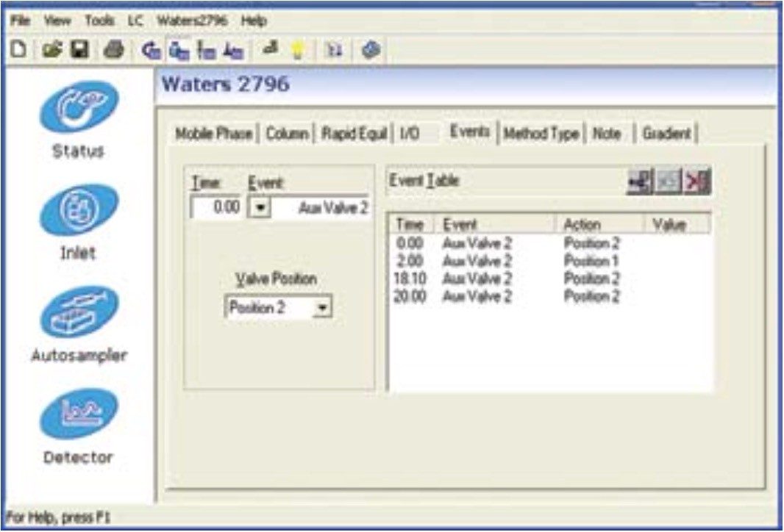Screen dimensions: 784x532
Task: Click the autosampler page toolbar icon
Action: coord(206,51)
